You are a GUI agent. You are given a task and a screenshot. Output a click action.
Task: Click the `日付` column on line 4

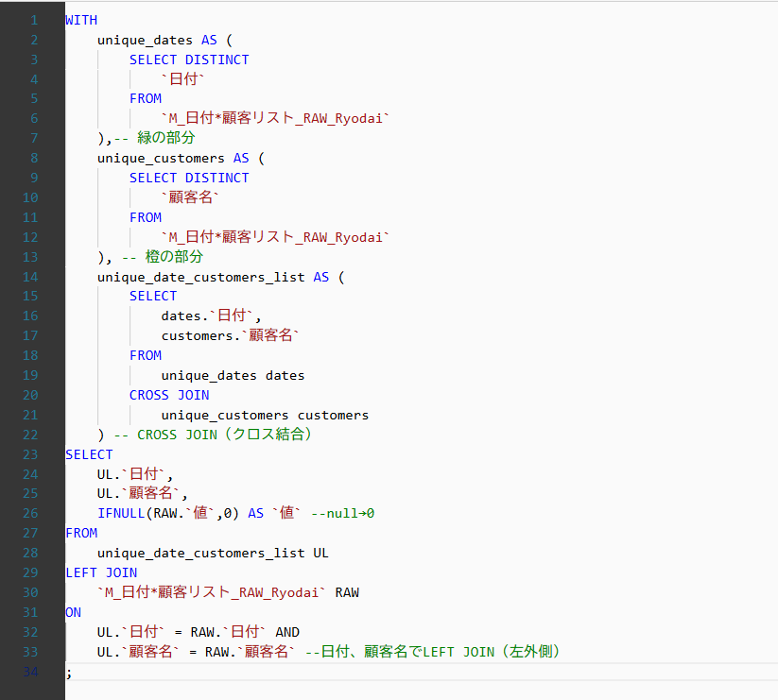click(x=182, y=78)
